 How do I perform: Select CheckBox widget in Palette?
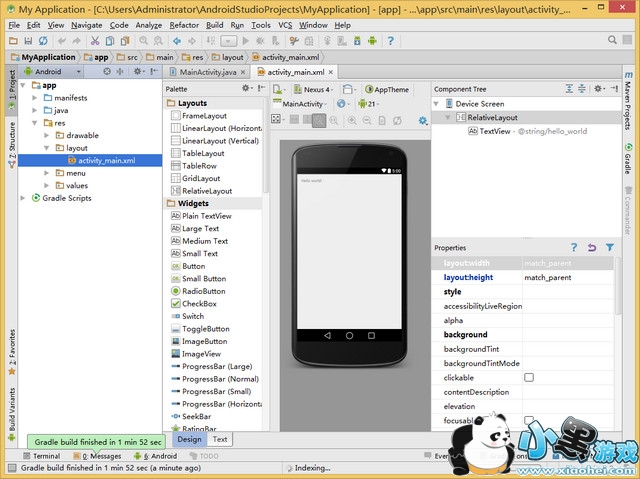point(198,304)
